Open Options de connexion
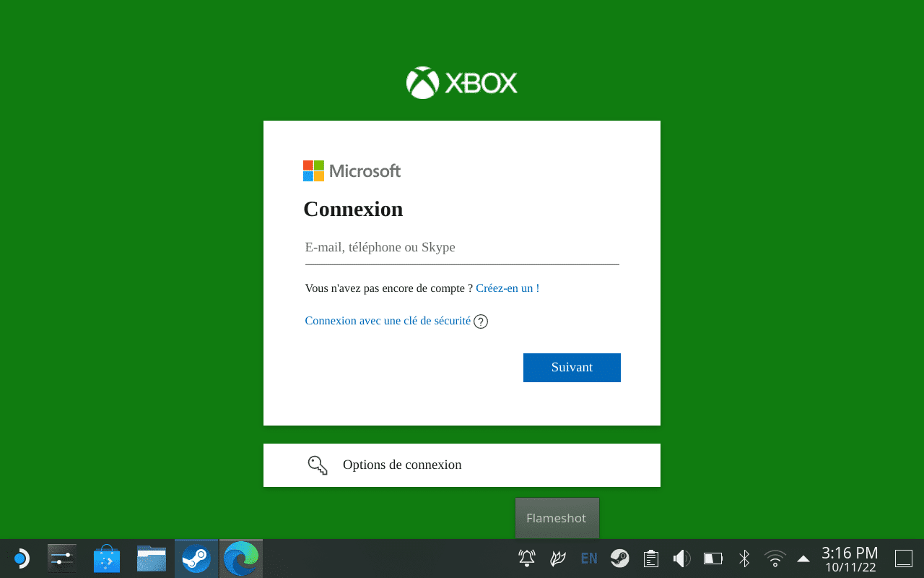 point(462,465)
